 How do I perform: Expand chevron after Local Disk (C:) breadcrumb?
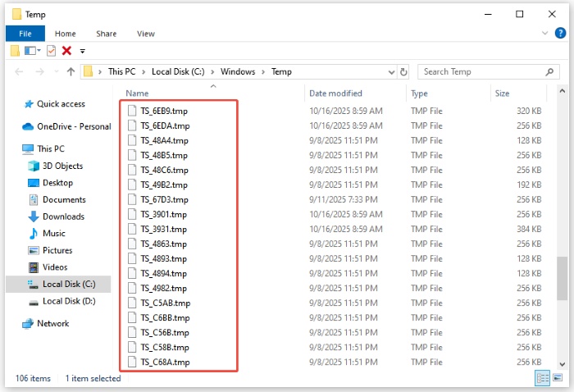(212, 72)
